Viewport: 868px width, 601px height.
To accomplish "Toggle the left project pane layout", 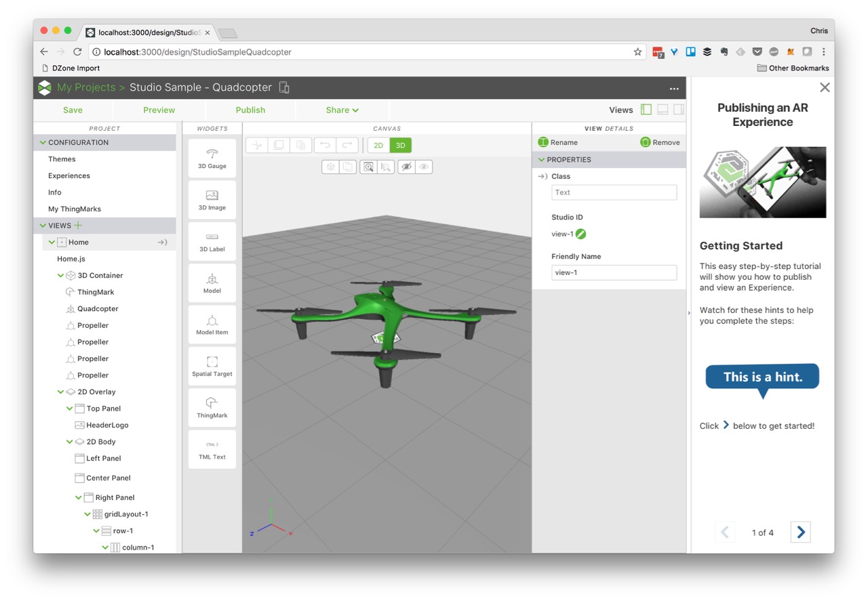I will (646, 110).
